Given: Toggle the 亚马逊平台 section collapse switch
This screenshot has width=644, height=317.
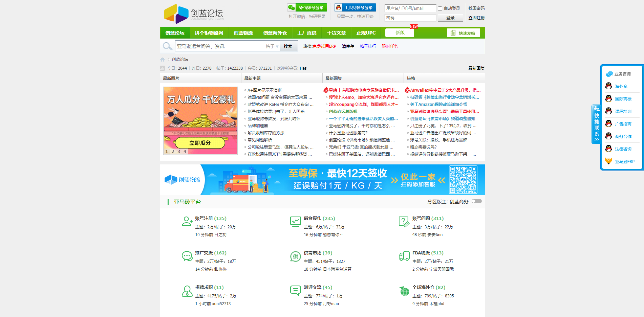Looking at the screenshot, I should point(477,201).
